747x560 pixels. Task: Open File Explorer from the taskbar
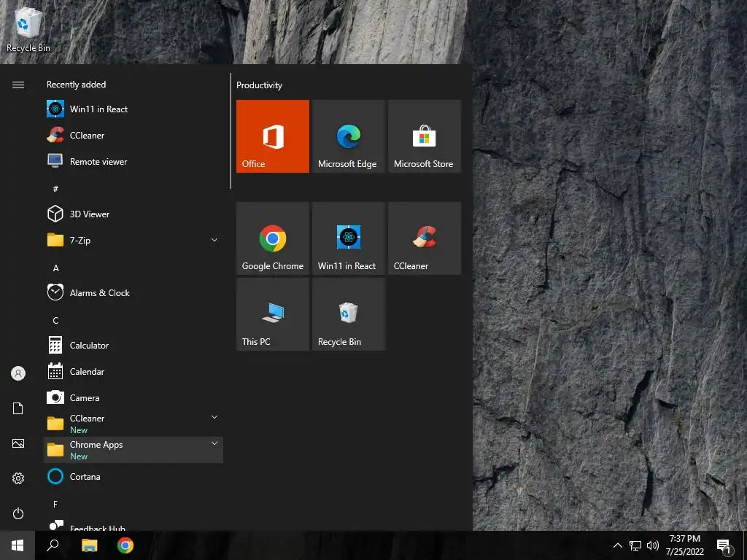pyautogui.click(x=89, y=545)
